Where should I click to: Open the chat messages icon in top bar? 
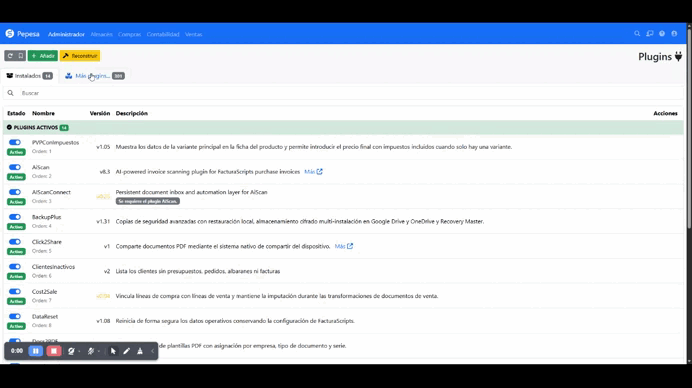(650, 34)
